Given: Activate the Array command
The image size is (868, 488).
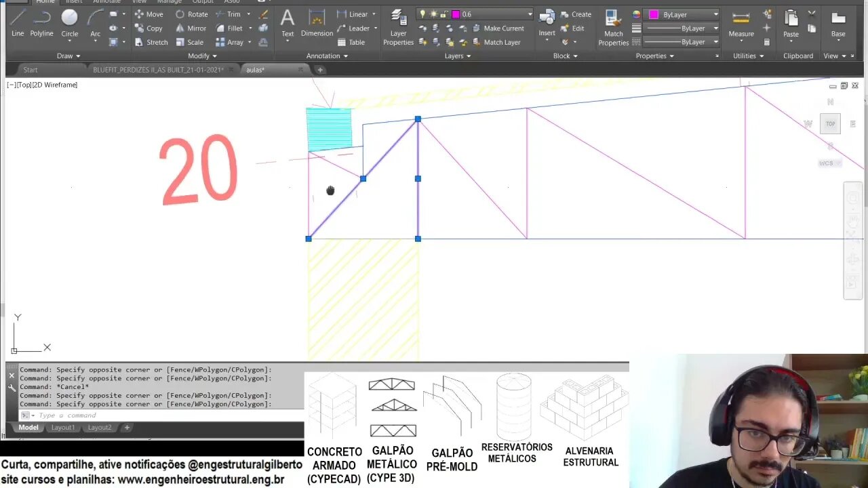Looking at the screenshot, I should point(229,42).
